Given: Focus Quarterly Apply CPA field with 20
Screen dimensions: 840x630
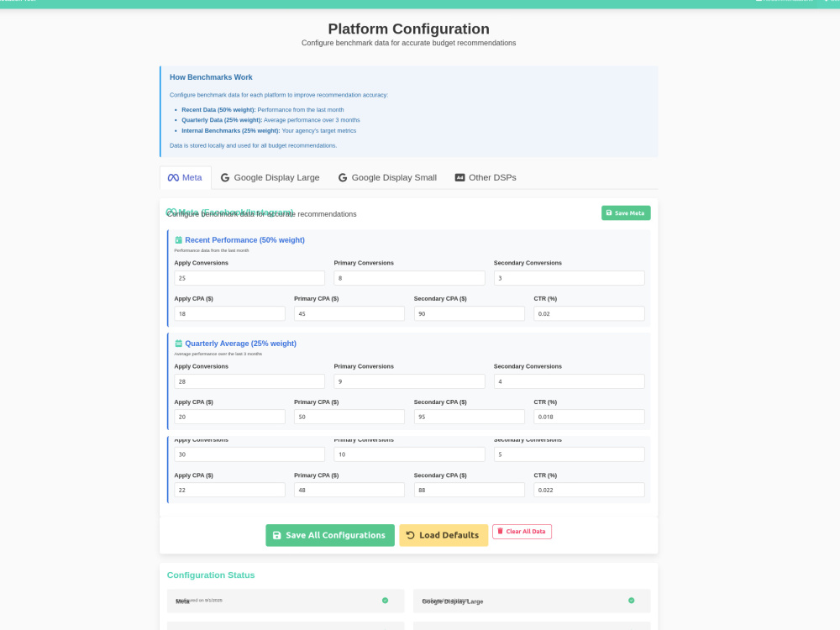Looking at the screenshot, I should 229,417.
